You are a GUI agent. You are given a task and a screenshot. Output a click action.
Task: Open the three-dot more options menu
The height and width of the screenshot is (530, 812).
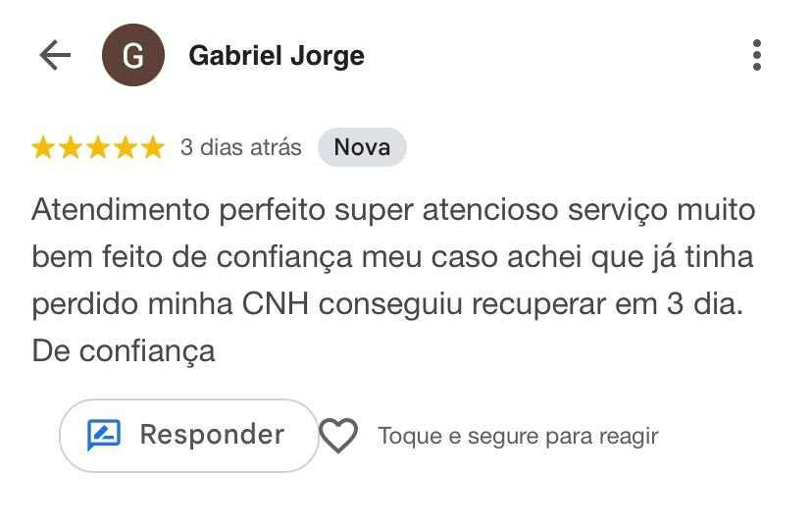756,55
